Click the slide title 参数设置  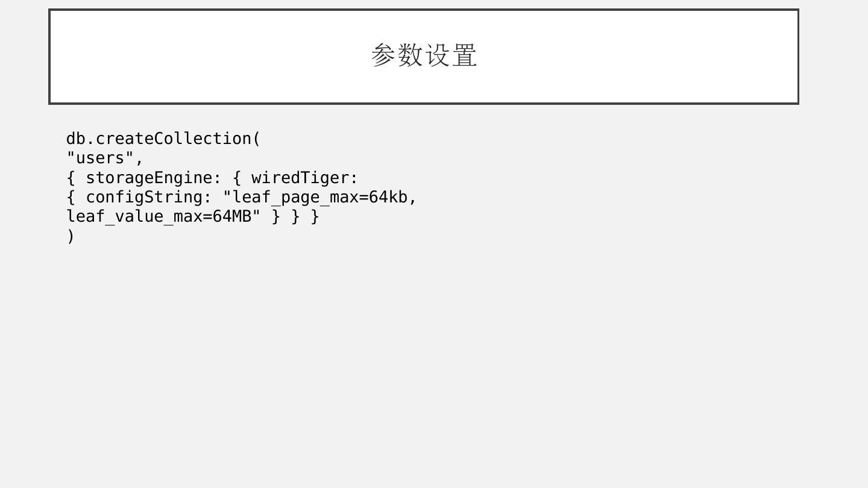[424, 55]
